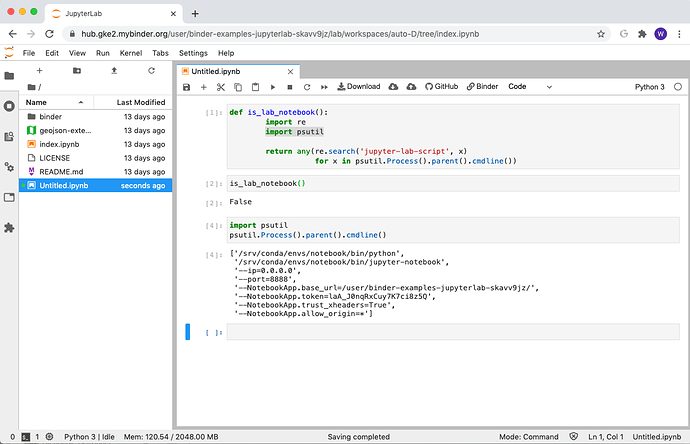The width and height of the screenshot is (690, 444).
Task: Open the Open Tabs sidebar icon
Action: point(9,197)
